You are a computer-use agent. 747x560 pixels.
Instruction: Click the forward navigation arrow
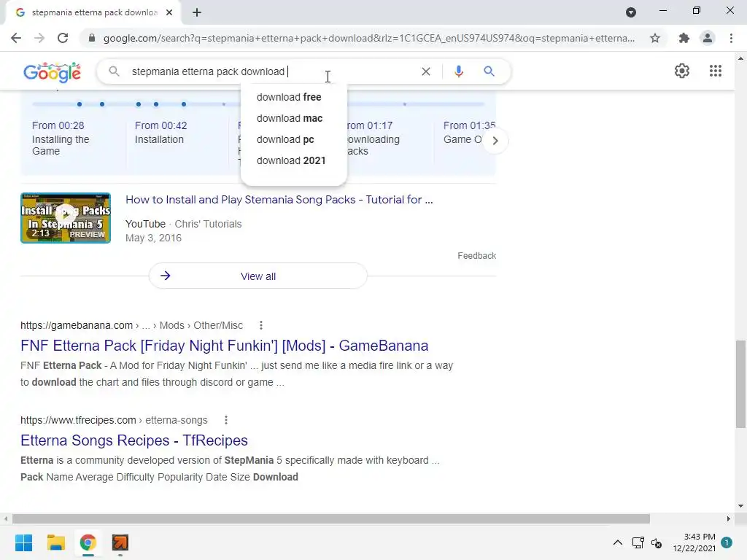[39, 38]
